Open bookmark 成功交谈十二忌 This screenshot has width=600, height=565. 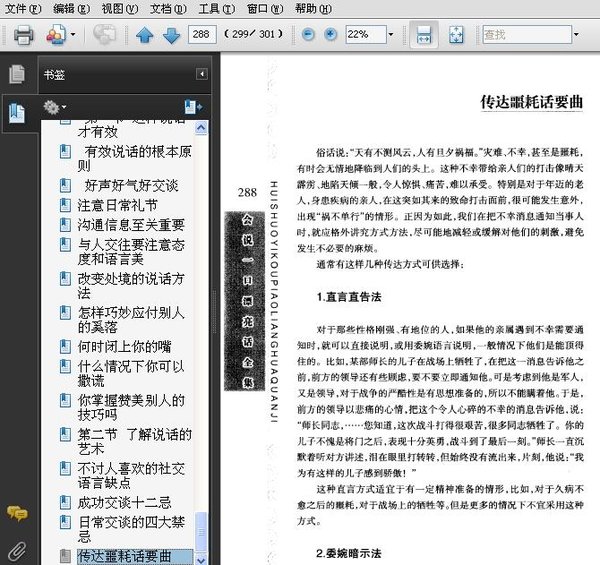(x=124, y=502)
